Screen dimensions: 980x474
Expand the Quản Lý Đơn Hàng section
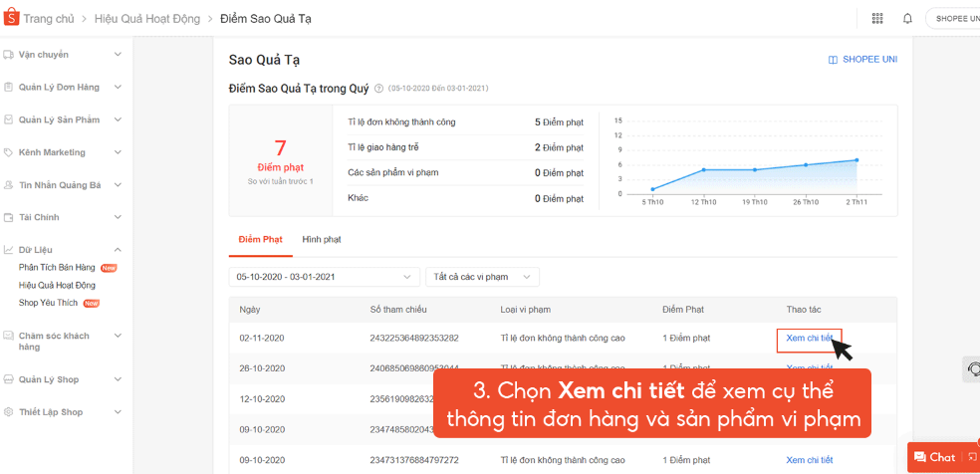(118, 88)
